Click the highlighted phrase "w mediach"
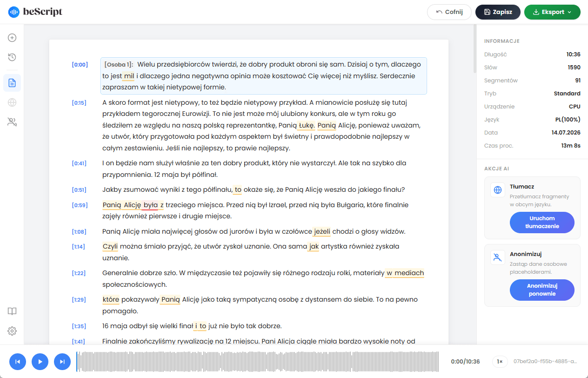Viewport: 588px width, 378px height. 405,273
